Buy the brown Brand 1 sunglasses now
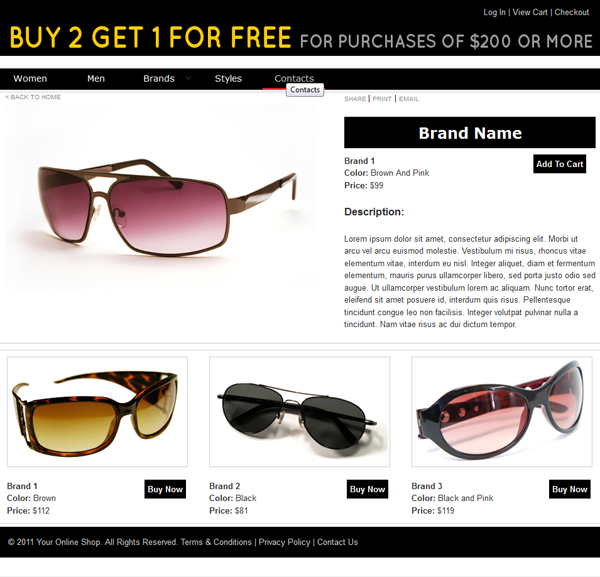The height and width of the screenshot is (577, 600). [165, 489]
